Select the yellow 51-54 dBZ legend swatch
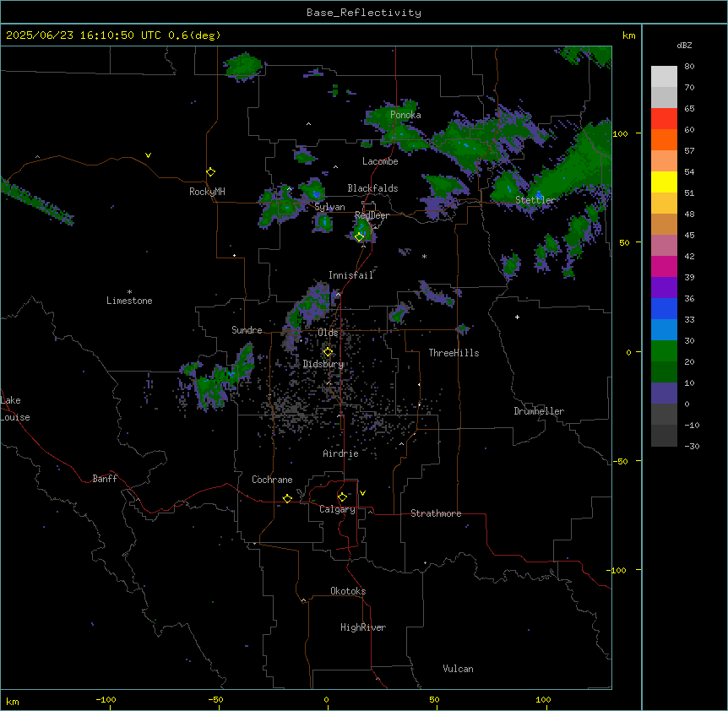728x711 pixels. pos(664,182)
